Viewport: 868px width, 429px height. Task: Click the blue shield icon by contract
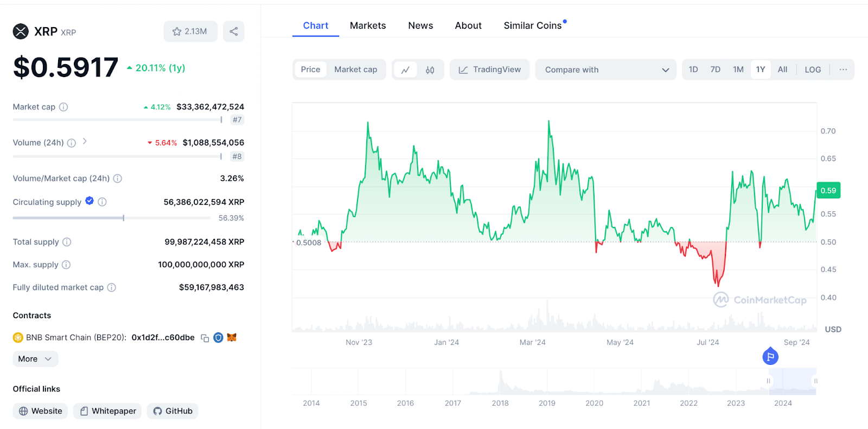[x=218, y=338]
